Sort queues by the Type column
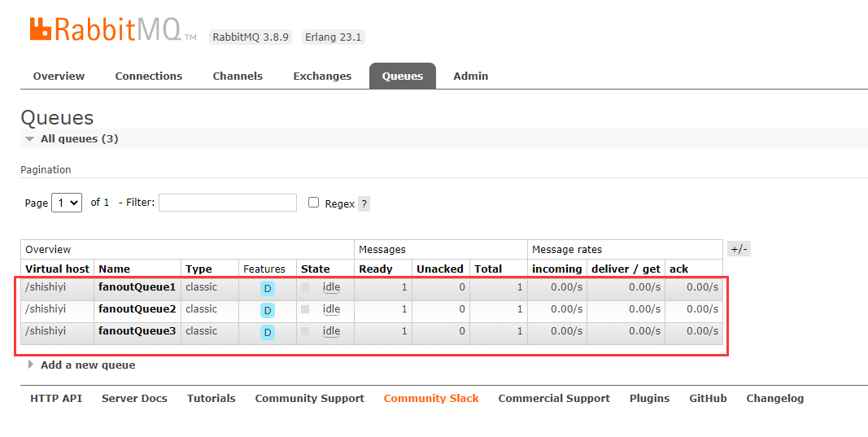Viewport: 868px width, 437px height. pos(198,269)
